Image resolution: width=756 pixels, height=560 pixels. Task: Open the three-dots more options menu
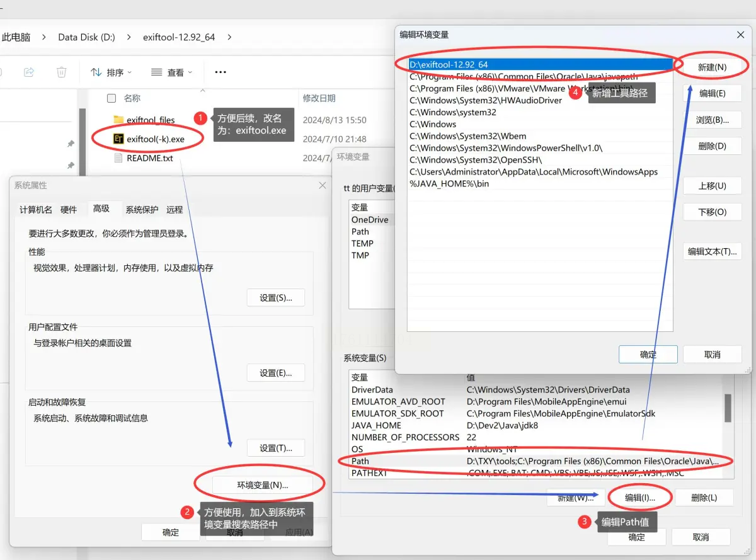(220, 72)
